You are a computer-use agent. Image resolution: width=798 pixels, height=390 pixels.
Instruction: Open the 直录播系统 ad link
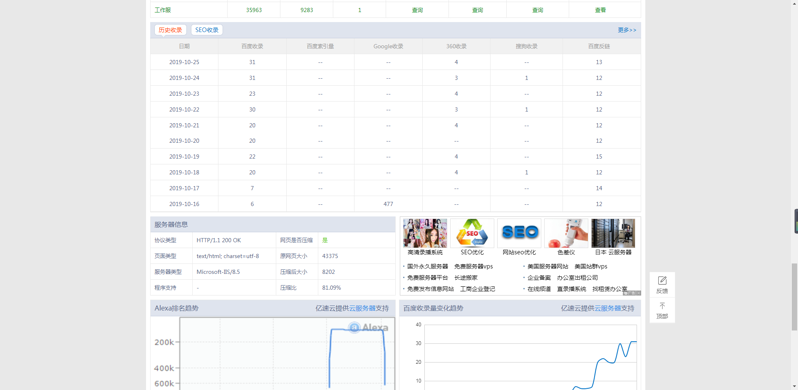(x=572, y=289)
